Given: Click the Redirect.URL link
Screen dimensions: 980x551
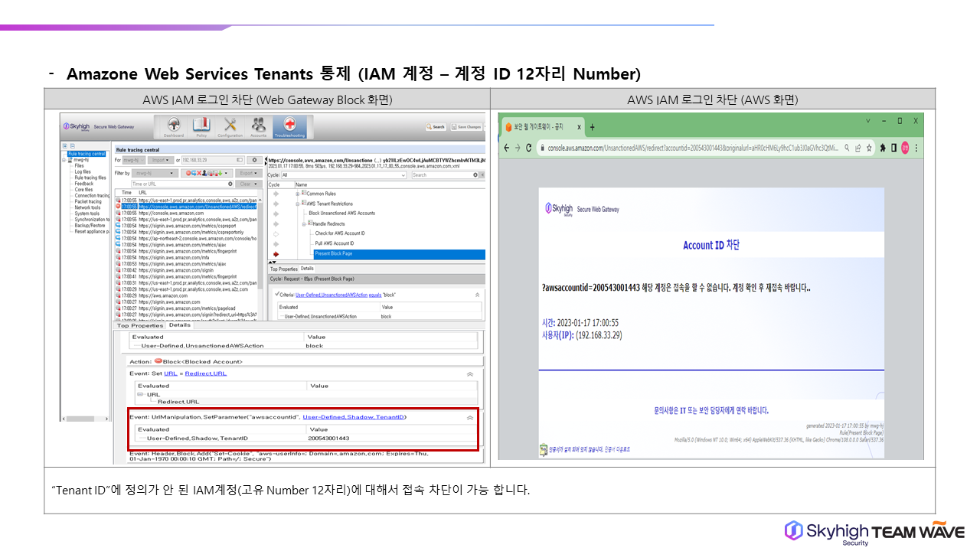Looking at the screenshot, I should pyautogui.click(x=205, y=373).
